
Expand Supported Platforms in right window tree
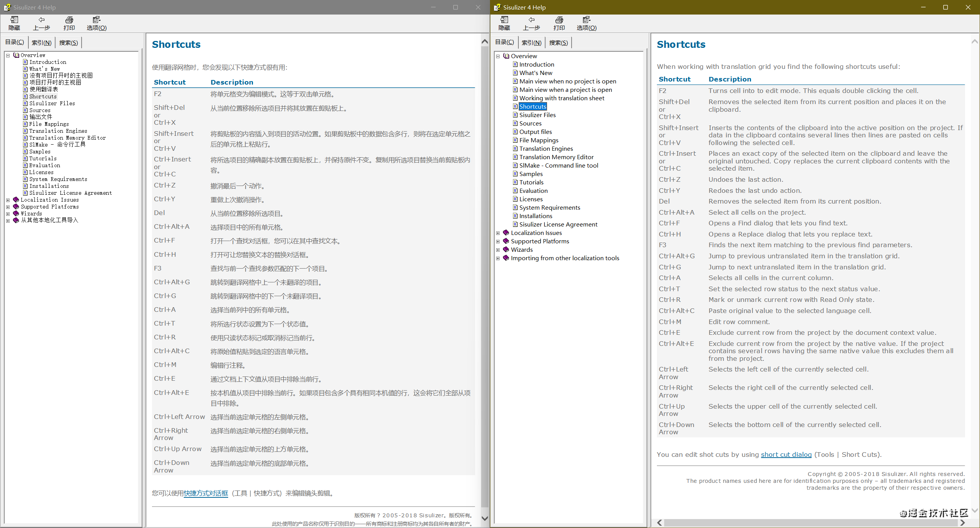pos(498,241)
